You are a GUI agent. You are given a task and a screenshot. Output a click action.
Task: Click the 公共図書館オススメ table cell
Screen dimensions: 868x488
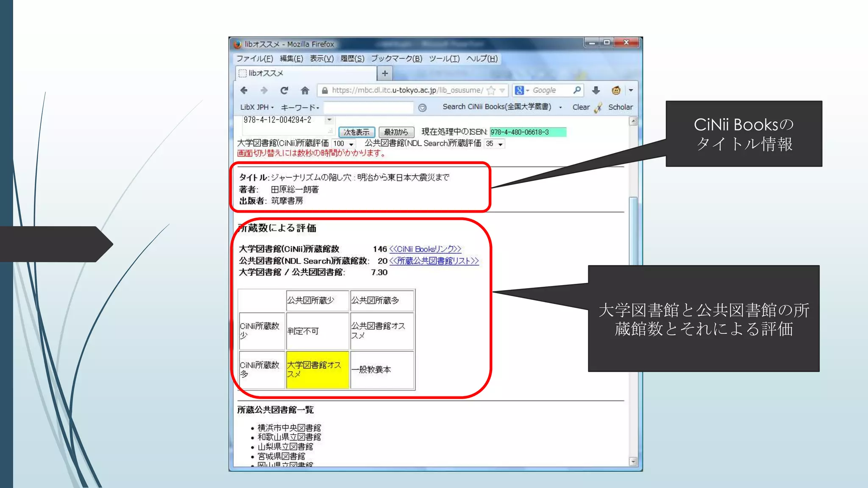pos(382,331)
